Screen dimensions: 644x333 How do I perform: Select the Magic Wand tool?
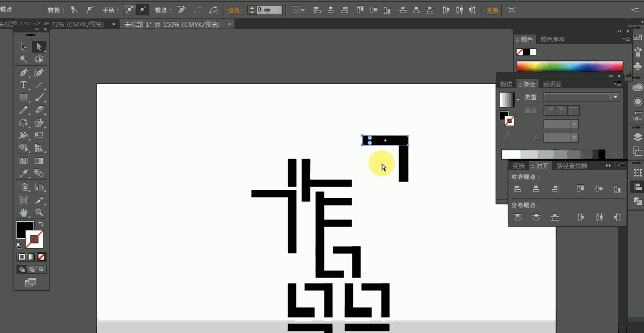[24, 59]
